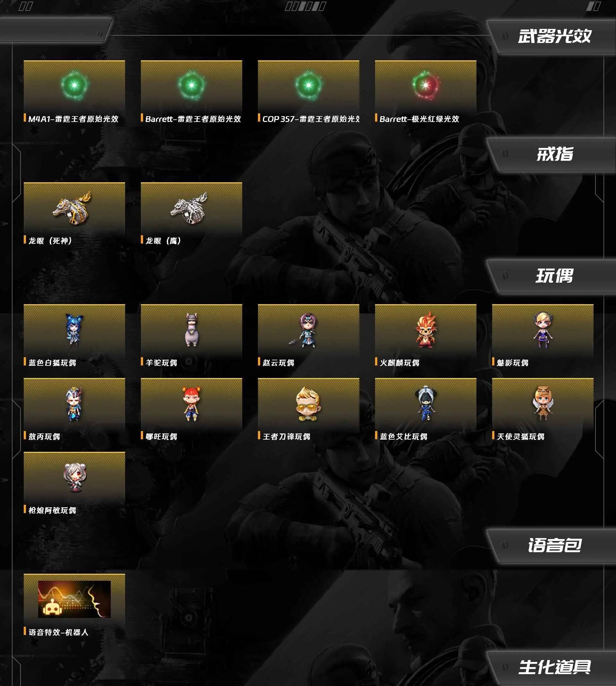Select the 龙眼（死神）golden ring icon
This screenshot has width=616, height=686.
tap(73, 208)
